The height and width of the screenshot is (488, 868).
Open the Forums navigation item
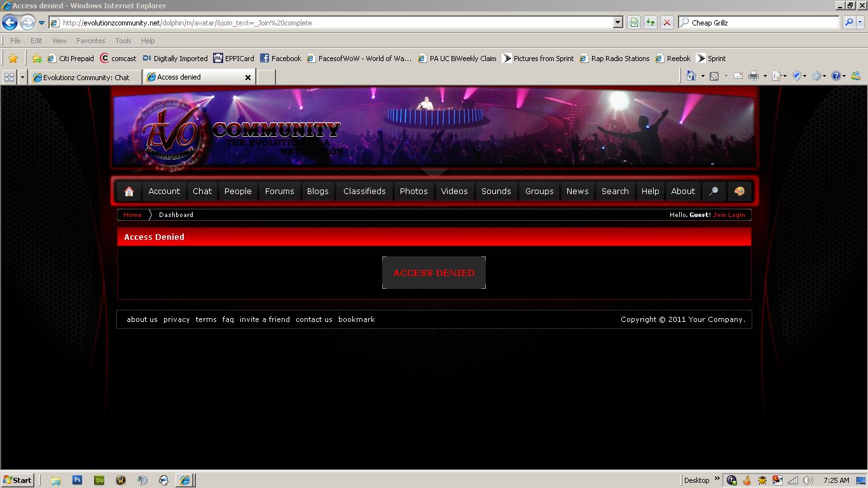[280, 192]
